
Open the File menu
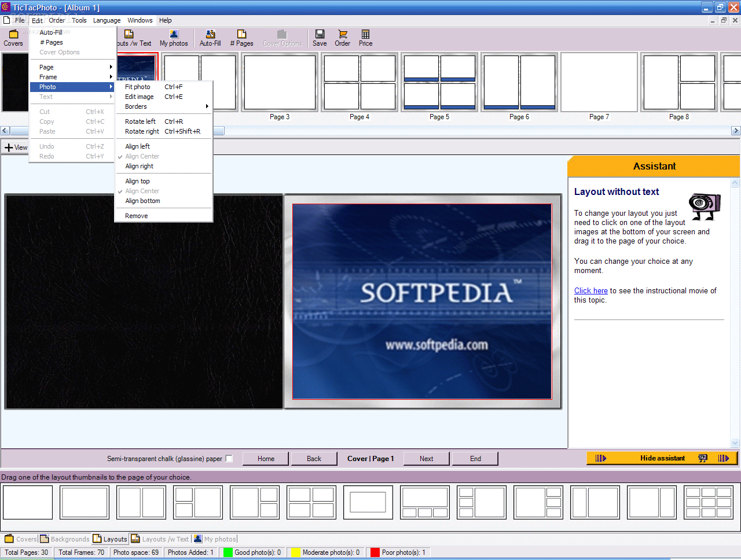[20, 20]
